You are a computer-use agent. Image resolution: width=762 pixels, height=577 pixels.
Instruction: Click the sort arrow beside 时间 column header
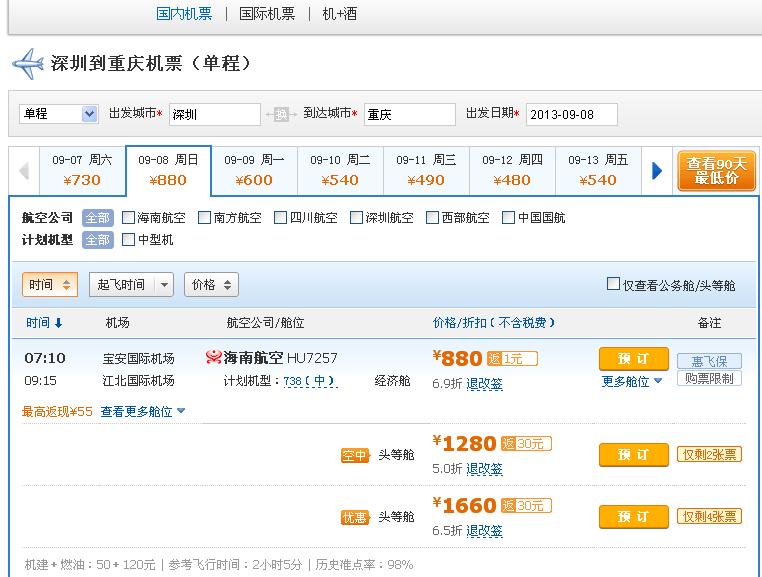tap(58, 323)
